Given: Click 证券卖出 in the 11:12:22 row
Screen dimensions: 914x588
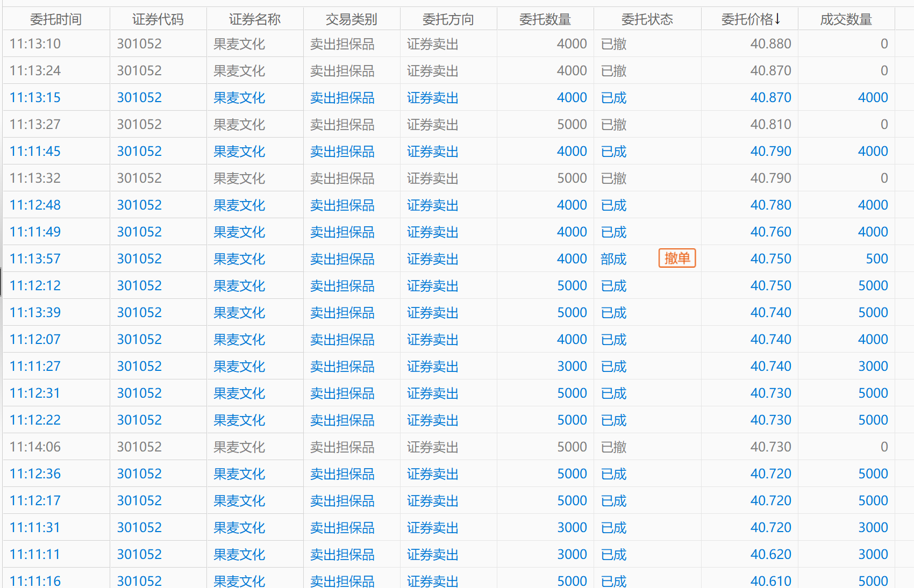Looking at the screenshot, I should tap(433, 420).
